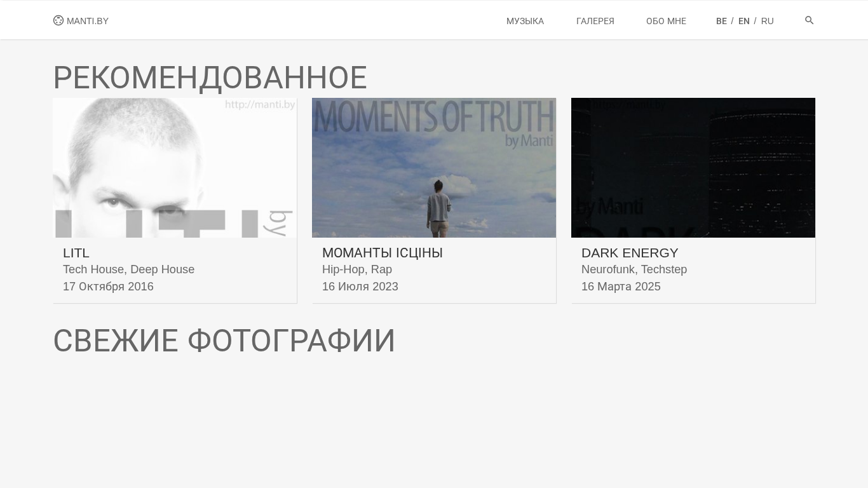Click the РЕКОМЕНДОВАННОЕ heading
This screenshot has height=488, width=868.
[x=210, y=78]
